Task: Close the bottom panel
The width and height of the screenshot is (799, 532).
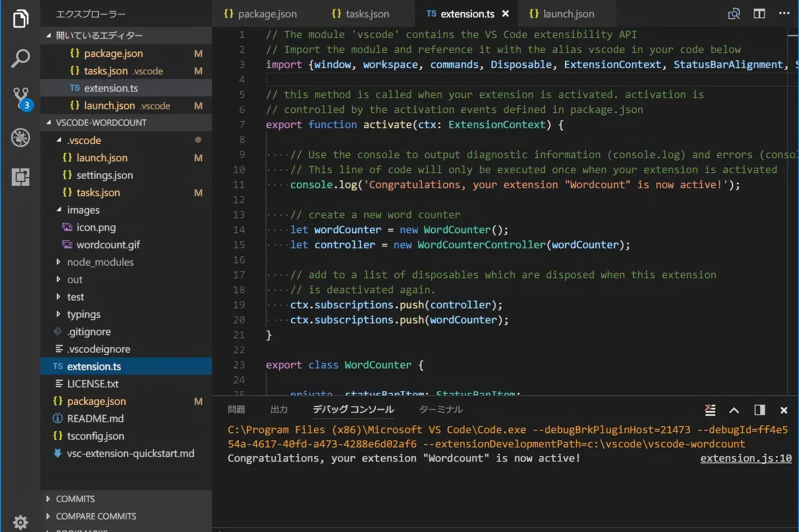Action: 784,410
